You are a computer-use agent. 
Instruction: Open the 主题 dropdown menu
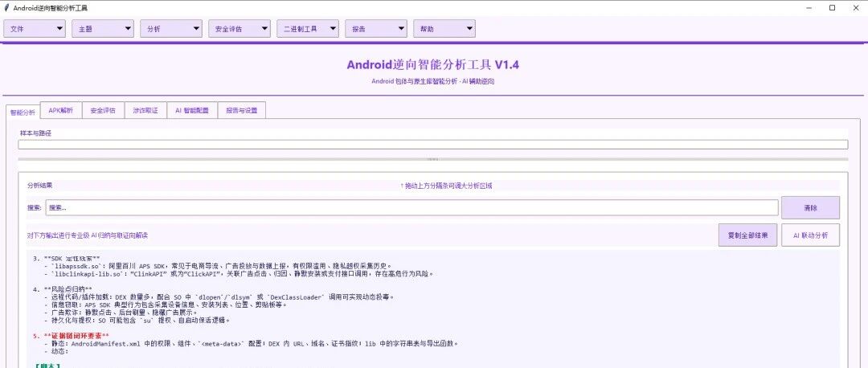click(102, 29)
